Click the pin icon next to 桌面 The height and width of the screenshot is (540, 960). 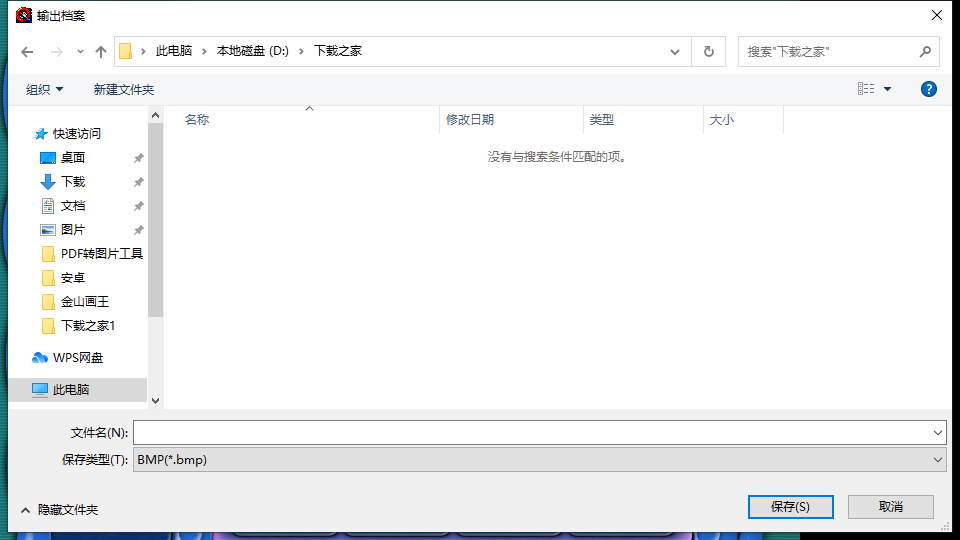(139, 158)
